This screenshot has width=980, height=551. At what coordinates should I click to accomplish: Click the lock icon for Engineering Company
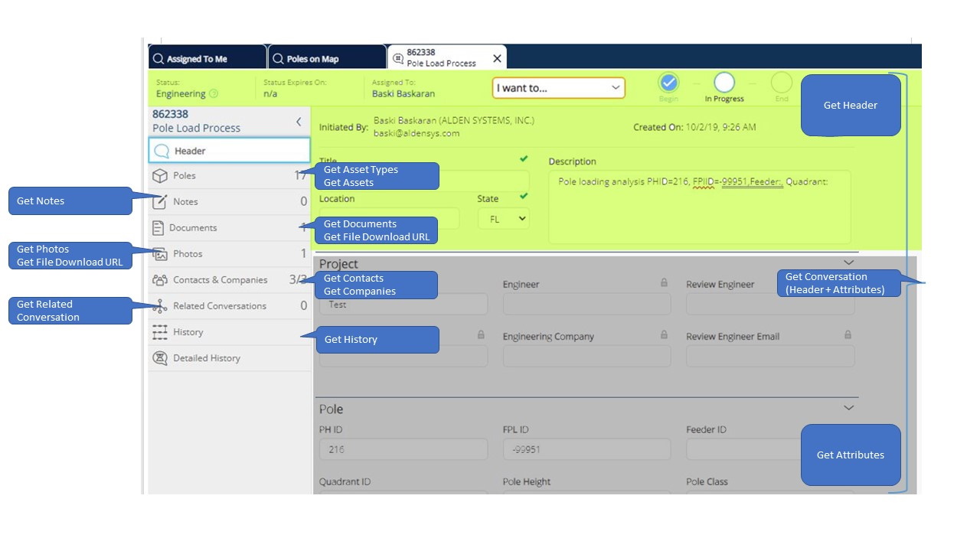tap(664, 335)
